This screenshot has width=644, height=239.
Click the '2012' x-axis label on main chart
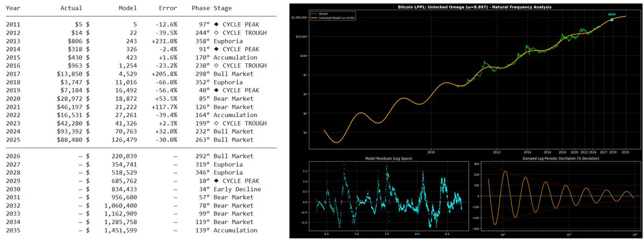(496, 151)
